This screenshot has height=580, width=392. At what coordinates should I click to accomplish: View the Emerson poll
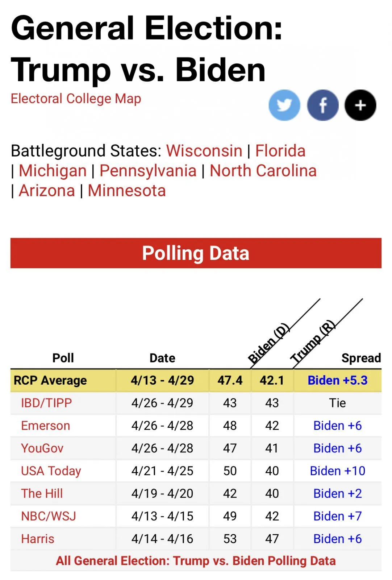pos(45,426)
